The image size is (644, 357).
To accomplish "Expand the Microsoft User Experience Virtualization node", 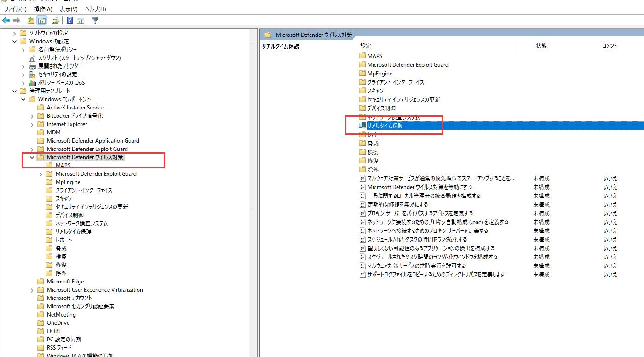I will (x=32, y=290).
